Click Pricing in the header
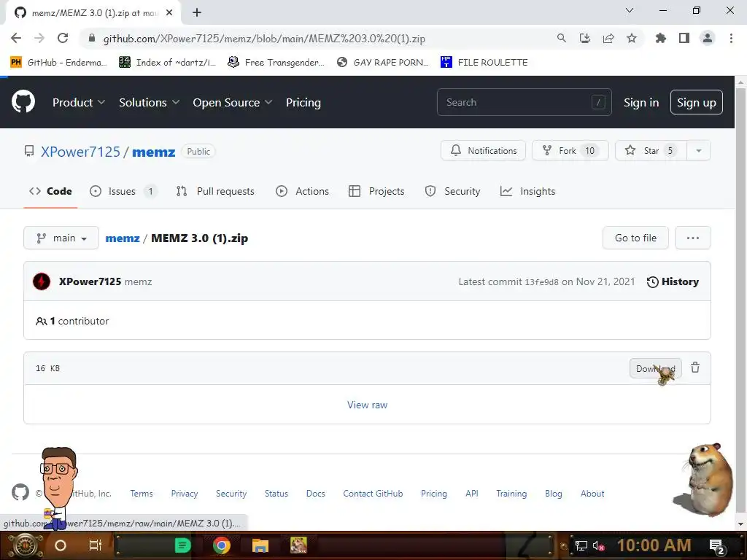The image size is (747, 560). point(303,102)
